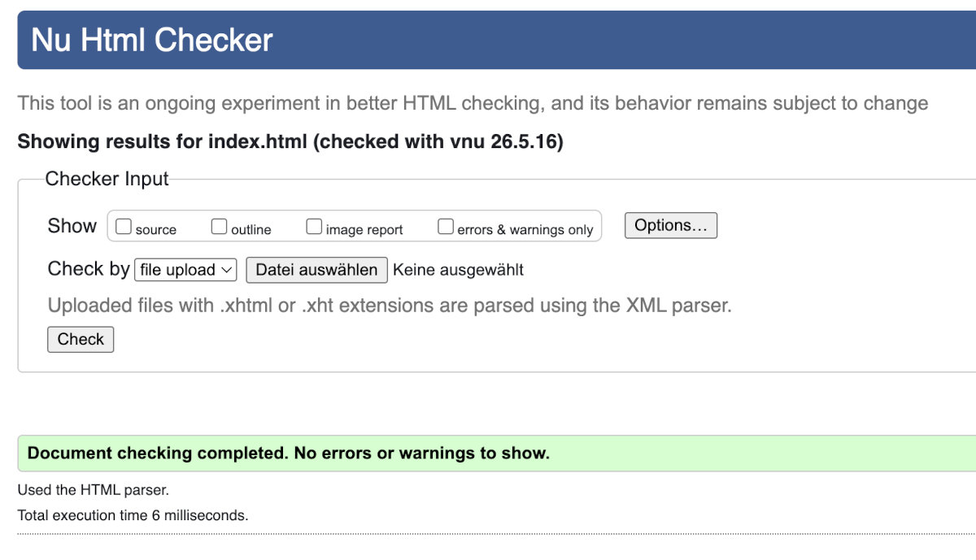This screenshot has height=560, width=976.
Task: Click the chevron arrow of the Check by select
Action: pos(227,270)
